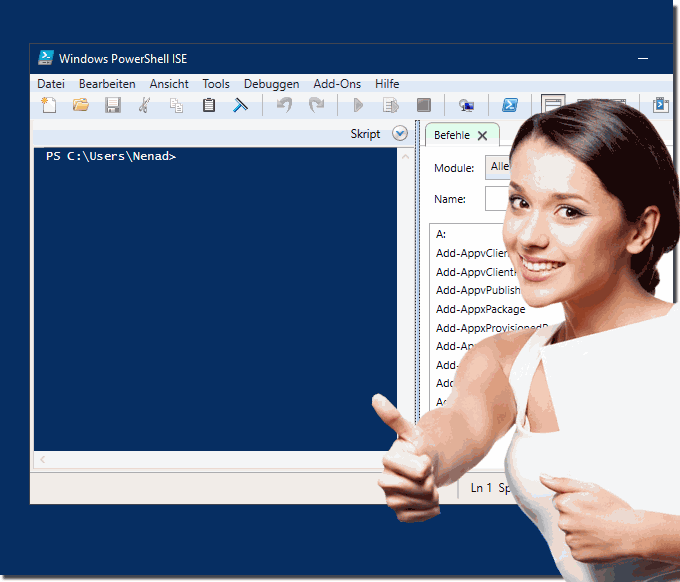Stop execution with the square stop icon

click(x=424, y=105)
